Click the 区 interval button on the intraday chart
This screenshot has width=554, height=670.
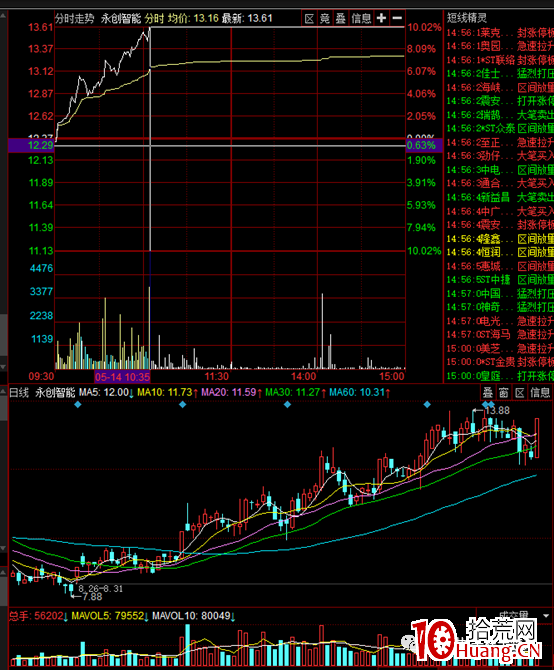tap(309, 18)
